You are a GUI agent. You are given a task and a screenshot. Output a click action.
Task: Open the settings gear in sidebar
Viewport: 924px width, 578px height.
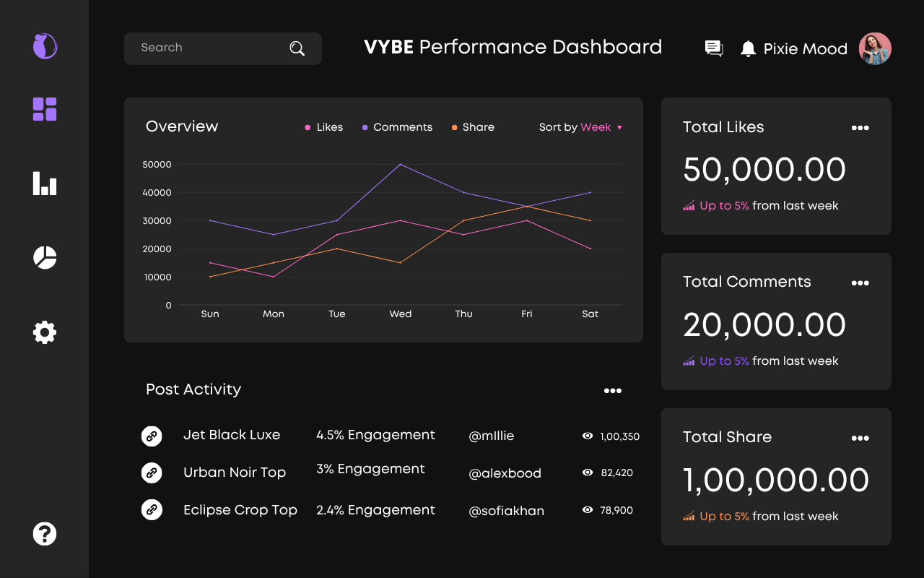[x=44, y=332]
